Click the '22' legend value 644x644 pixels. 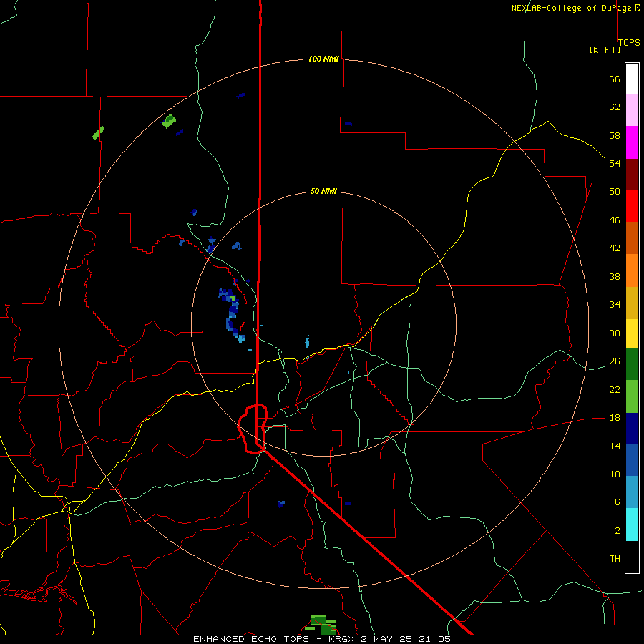coord(615,389)
